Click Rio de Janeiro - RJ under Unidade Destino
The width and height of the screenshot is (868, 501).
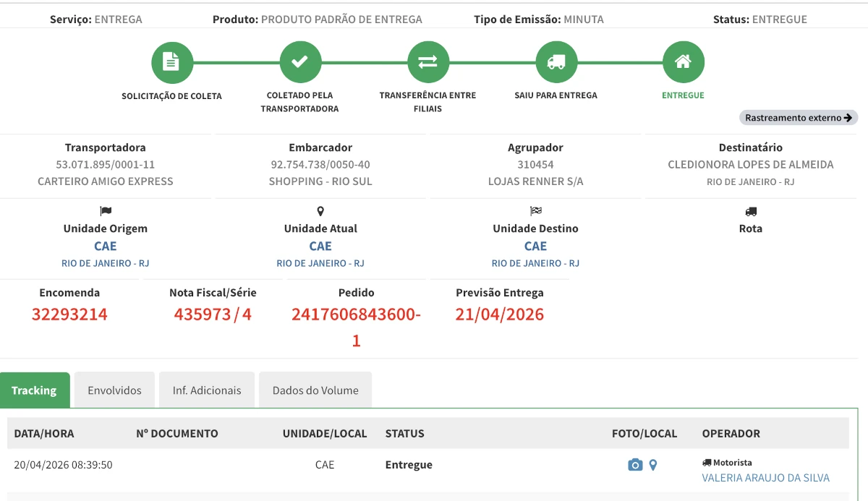click(535, 263)
